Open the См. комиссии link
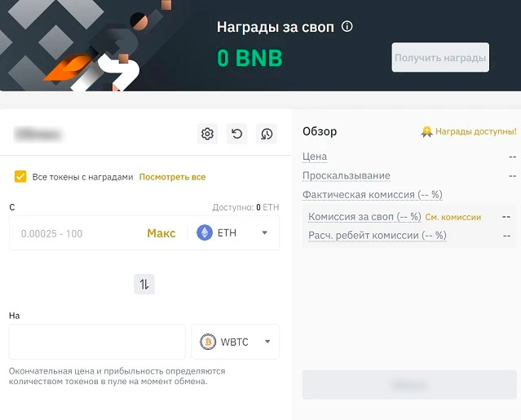The image size is (521, 420). (453, 217)
